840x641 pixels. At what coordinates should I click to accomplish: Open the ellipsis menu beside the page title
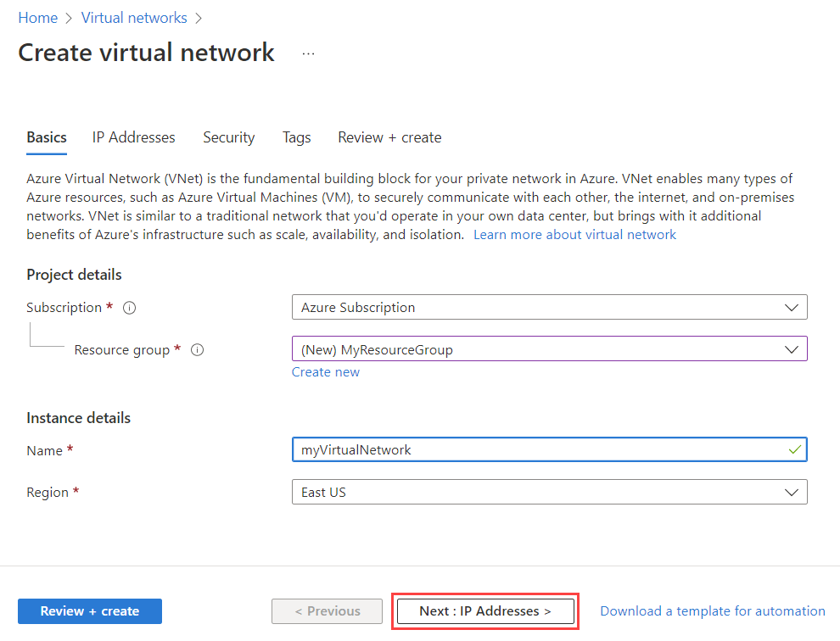308,53
